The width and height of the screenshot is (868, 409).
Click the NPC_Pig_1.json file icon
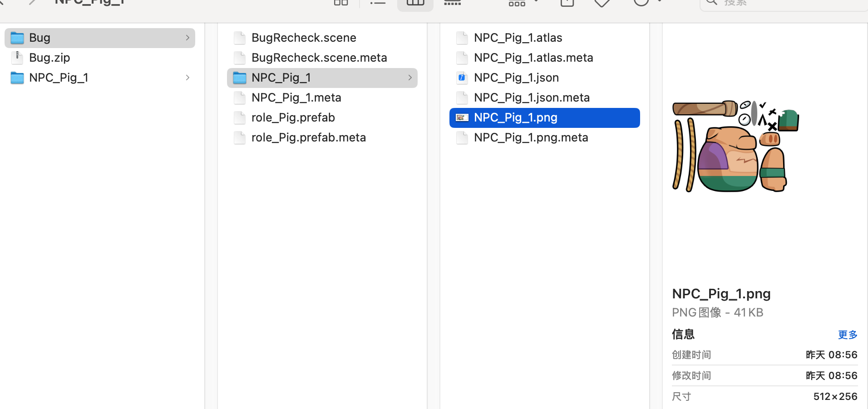tap(462, 78)
